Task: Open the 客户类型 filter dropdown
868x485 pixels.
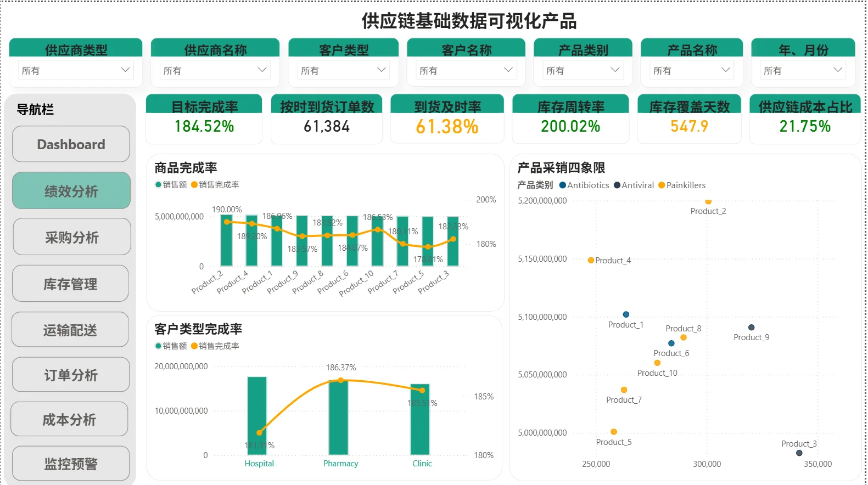Action: 343,70
